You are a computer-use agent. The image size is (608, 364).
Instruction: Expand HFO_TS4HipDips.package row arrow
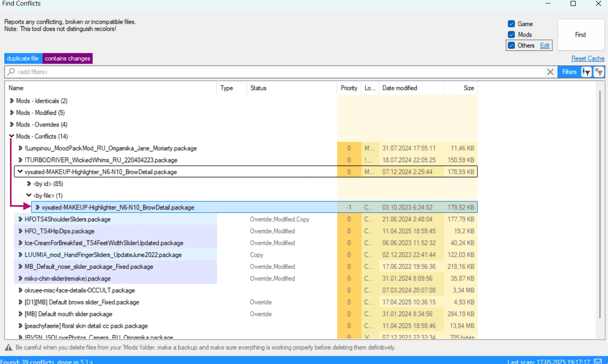[x=20, y=231]
